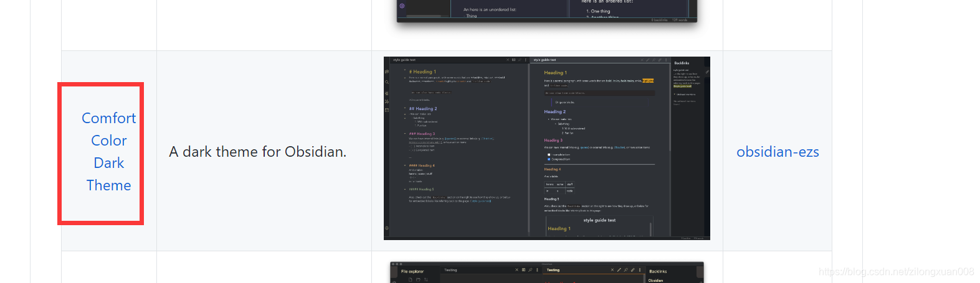View the theme screenshot showing File explorer

pos(547,272)
